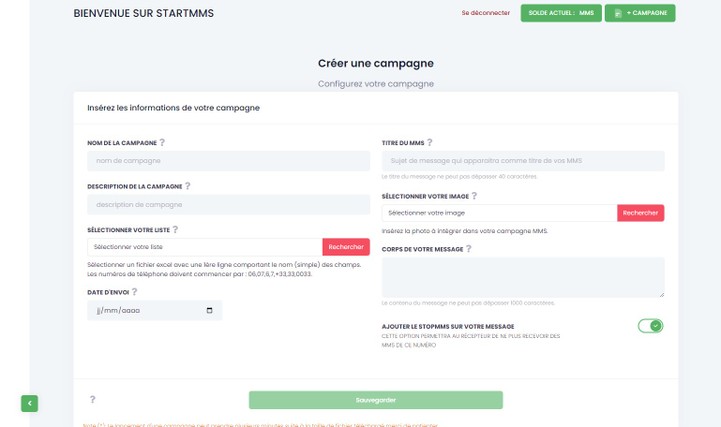Click the Se déconnecter link
Image resolution: width=721 pixels, height=427 pixels.
coord(485,13)
